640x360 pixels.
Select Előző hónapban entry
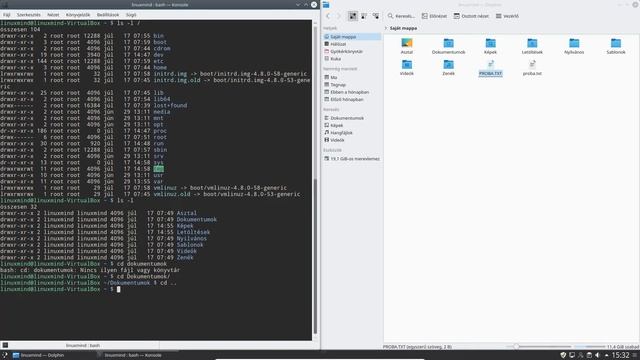352,99
